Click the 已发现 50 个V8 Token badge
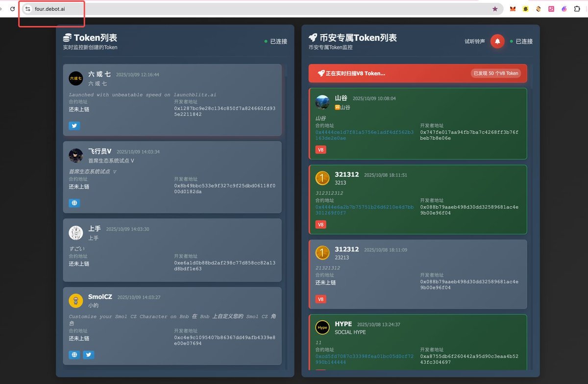The height and width of the screenshot is (384, 588). point(495,73)
